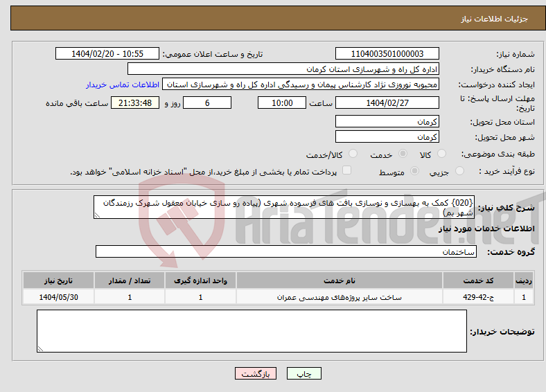Screen dimensions: 546x392
Task: Click the ردیف column header
Action: (524, 280)
